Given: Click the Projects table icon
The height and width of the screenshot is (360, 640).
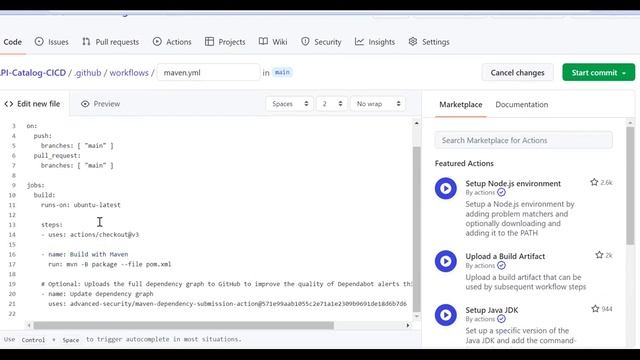Looking at the screenshot, I should pyautogui.click(x=209, y=41).
